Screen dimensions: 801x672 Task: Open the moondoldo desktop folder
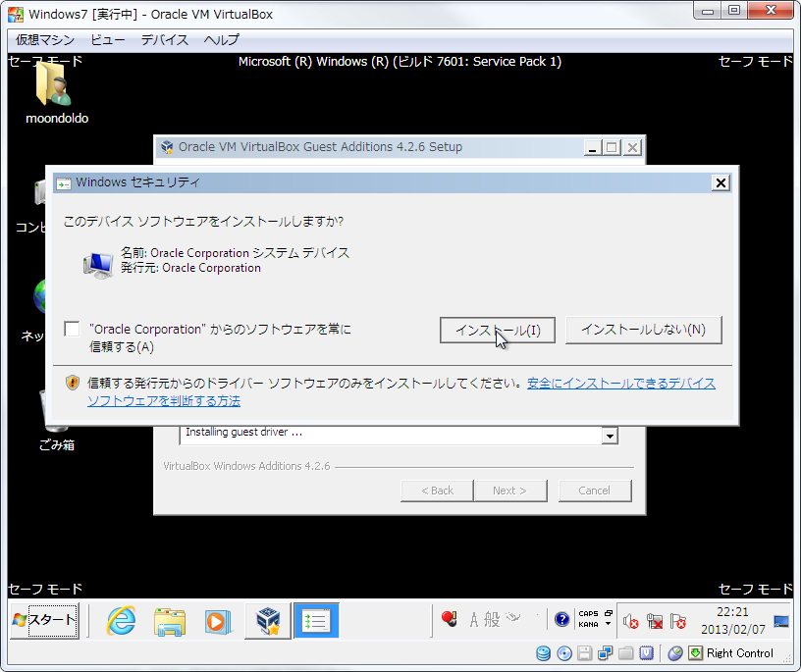pos(56,90)
